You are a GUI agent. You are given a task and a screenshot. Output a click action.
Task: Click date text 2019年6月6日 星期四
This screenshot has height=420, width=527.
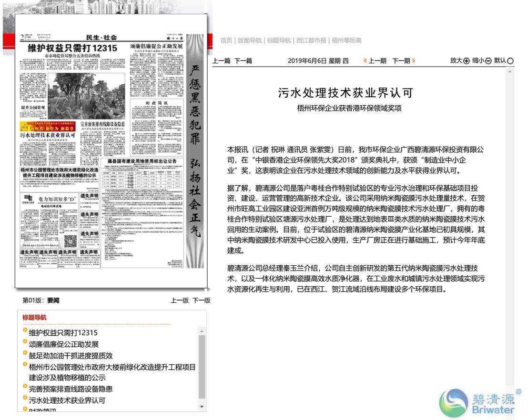point(318,61)
